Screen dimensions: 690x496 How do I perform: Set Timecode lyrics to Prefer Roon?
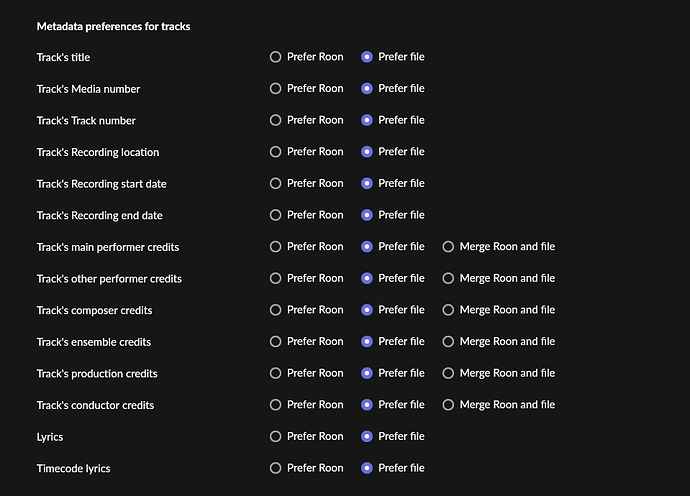pyautogui.click(x=276, y=468)
